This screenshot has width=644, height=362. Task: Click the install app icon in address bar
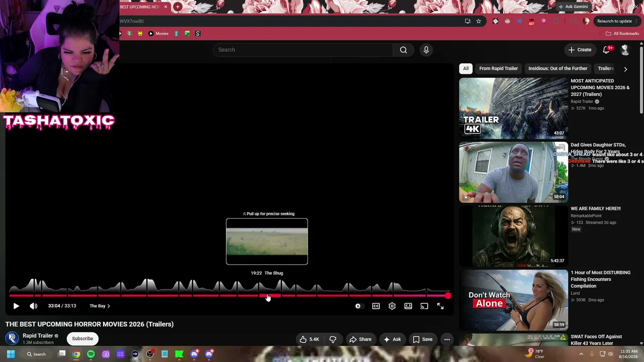467,21
